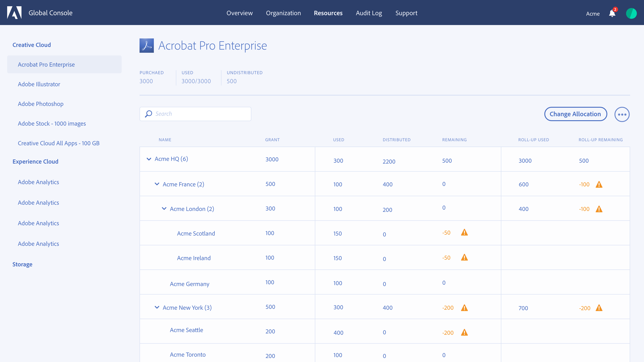Collapse the Acme HQ (6) row

pyautogui.click(x=149, y=159)
